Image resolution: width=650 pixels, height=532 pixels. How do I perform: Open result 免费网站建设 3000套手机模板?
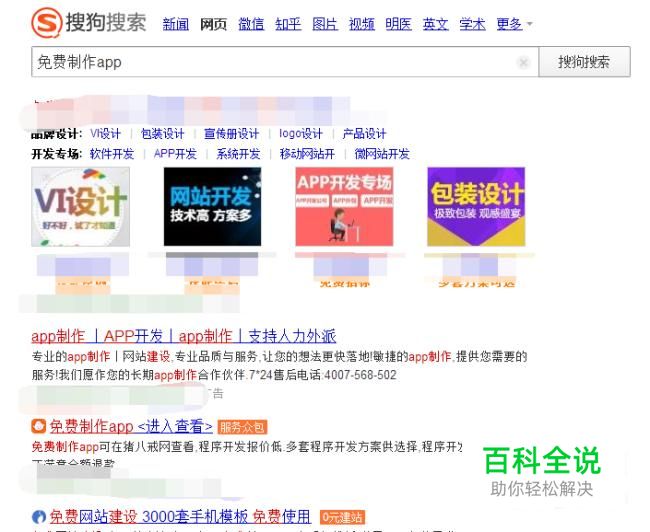pyautogui.click(x=180, y=517)
